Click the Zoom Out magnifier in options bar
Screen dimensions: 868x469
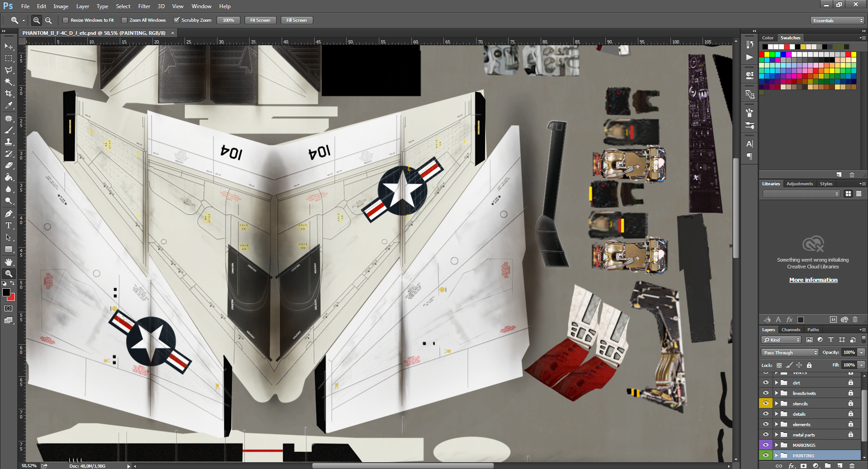pyautogui.click(x=48, y=20)
